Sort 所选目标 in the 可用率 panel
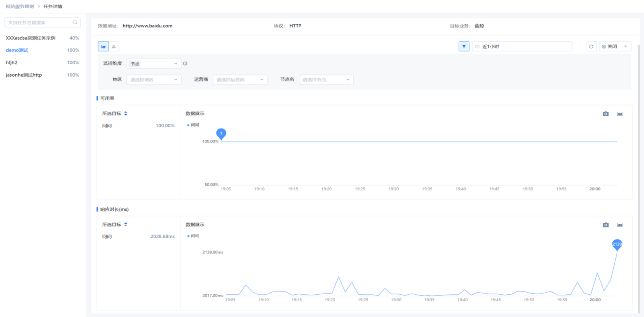Image resolution: width=644 pixels, height=317 pixels. click(126, 114)
